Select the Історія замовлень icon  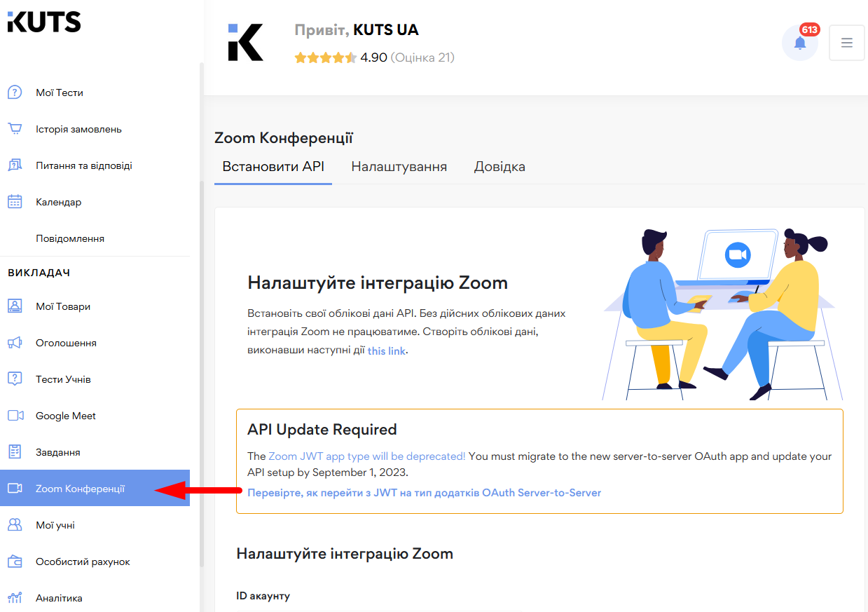tap(15, 128)
